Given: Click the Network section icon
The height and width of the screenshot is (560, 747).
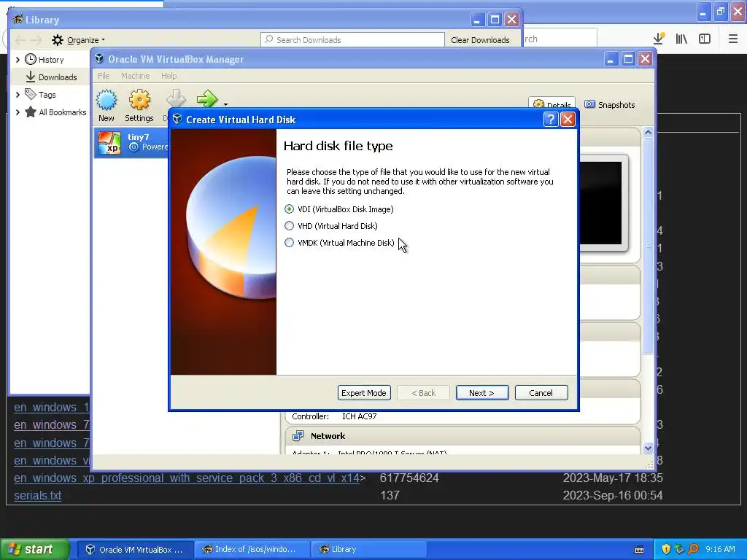Looking at the screenshot, I should point(298,436).
